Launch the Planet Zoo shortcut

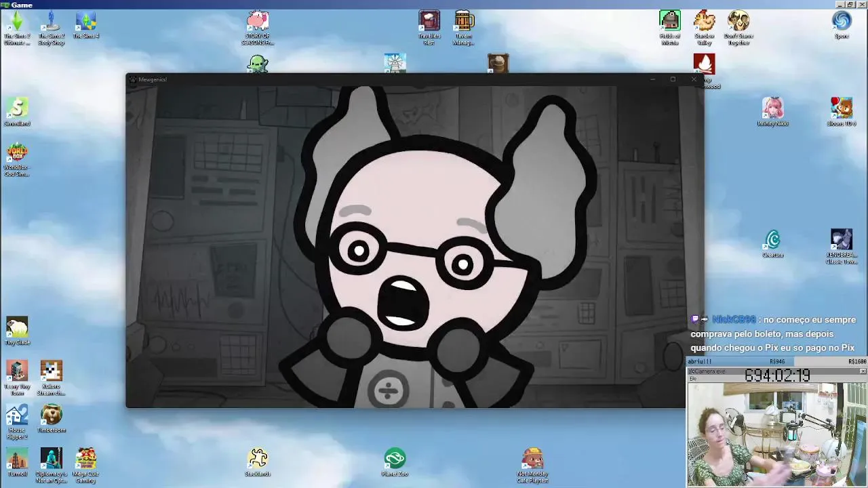coord(395,462)
